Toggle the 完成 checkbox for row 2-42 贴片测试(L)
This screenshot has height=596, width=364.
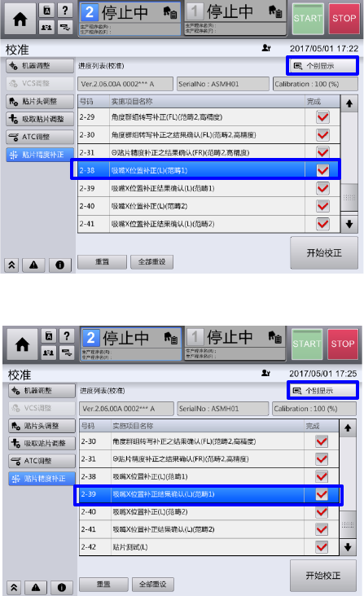pyautogui.click(x=322, y=547)
